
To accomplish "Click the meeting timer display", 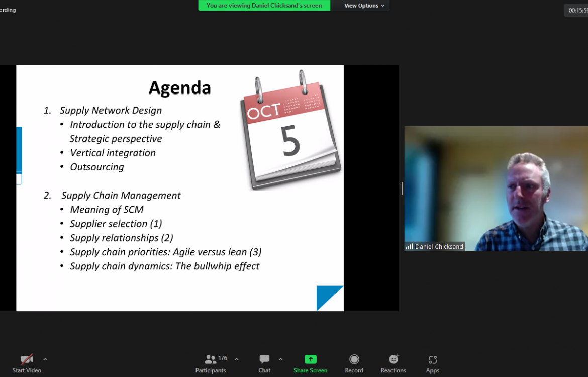I will 577,10.
